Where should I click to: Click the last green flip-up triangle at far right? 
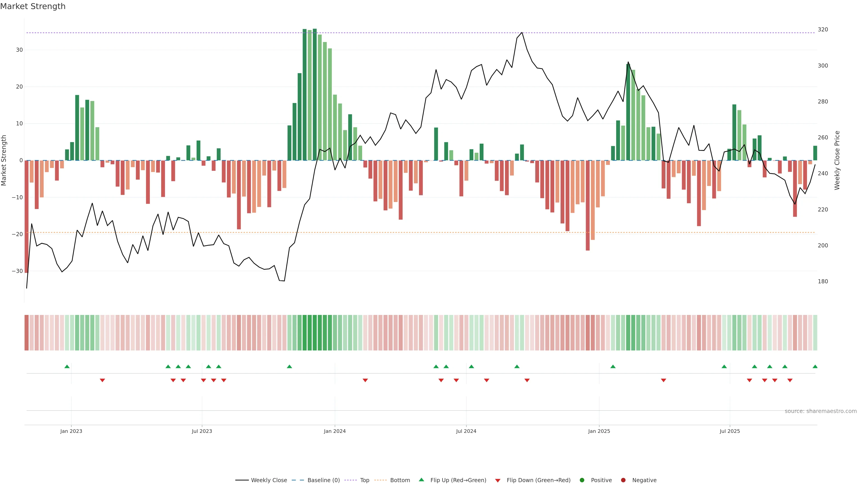coord(815,366)
